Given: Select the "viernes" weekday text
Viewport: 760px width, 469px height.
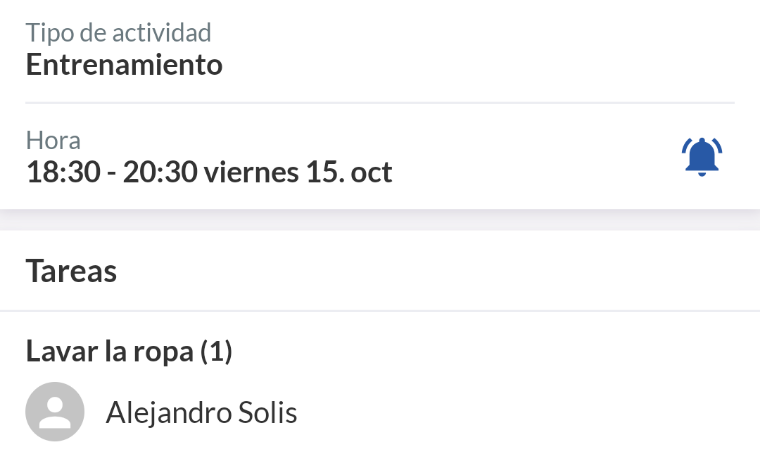Looking at the screenshot, I should (251, 172).
